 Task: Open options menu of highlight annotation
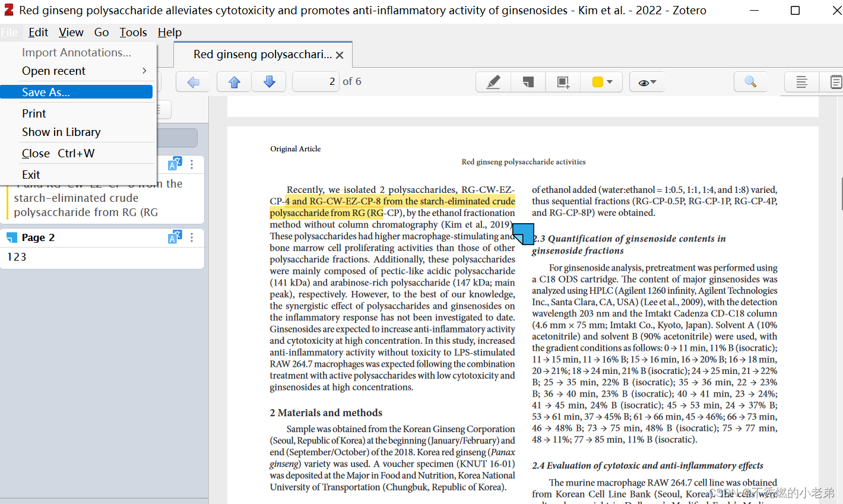(x=192, y=164)
